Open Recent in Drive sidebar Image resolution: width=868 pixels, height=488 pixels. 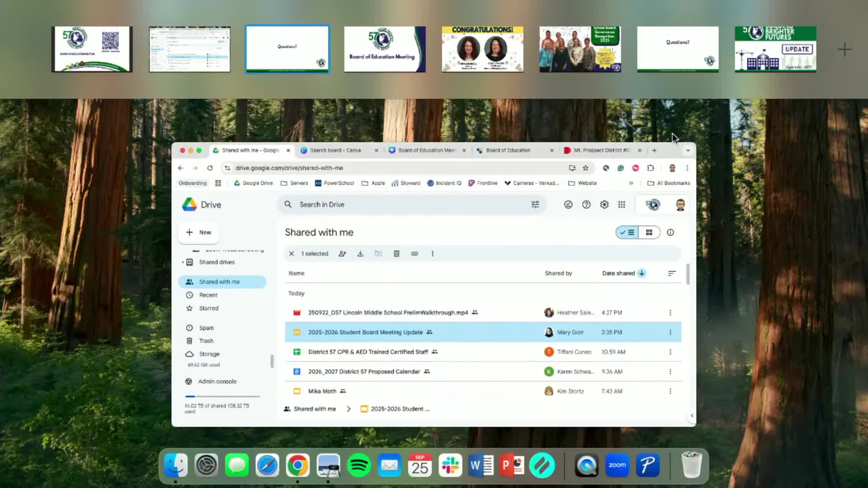(x=208, y=295)
